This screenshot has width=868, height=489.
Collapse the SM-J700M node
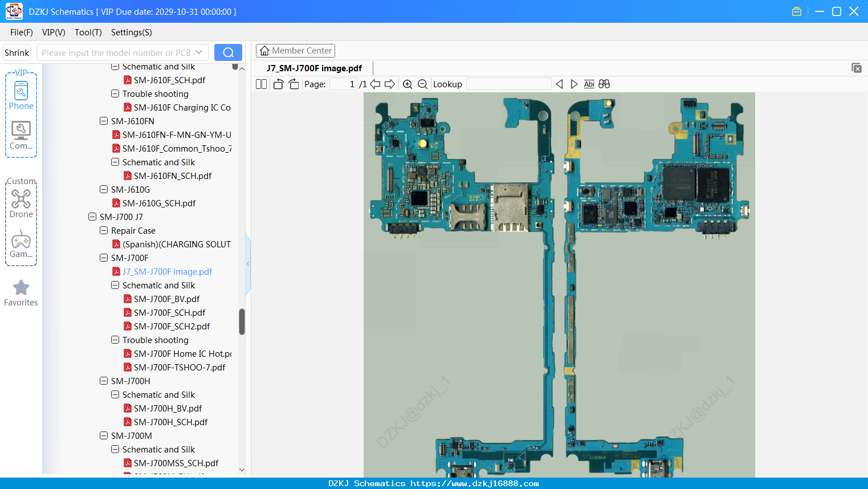pos(104,435)
